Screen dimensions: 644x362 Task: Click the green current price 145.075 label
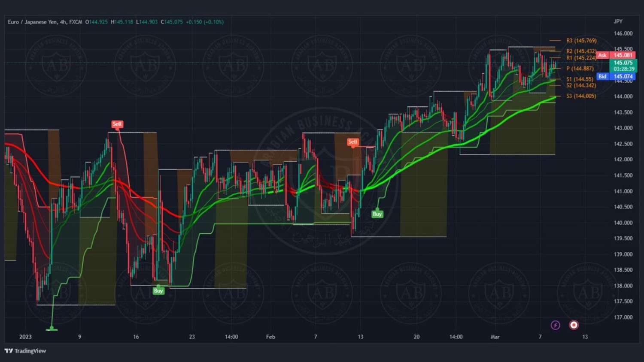623,63
